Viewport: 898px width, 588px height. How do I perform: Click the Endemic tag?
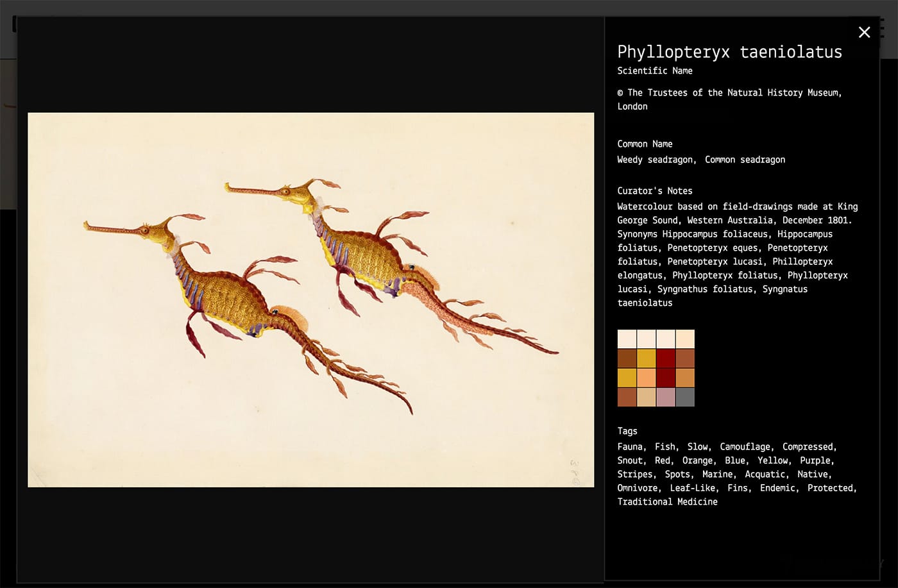tap(777, 488)
